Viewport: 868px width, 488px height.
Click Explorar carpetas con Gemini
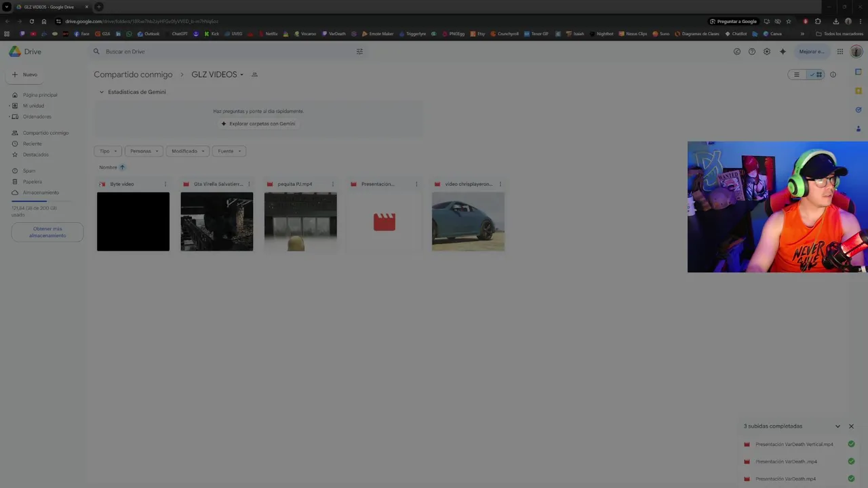pyautogui.click(x=258, y=124)
